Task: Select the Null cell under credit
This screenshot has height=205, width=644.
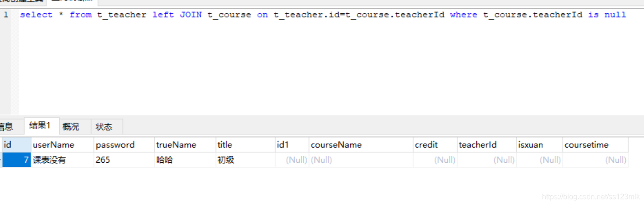Action: [435, 160]
